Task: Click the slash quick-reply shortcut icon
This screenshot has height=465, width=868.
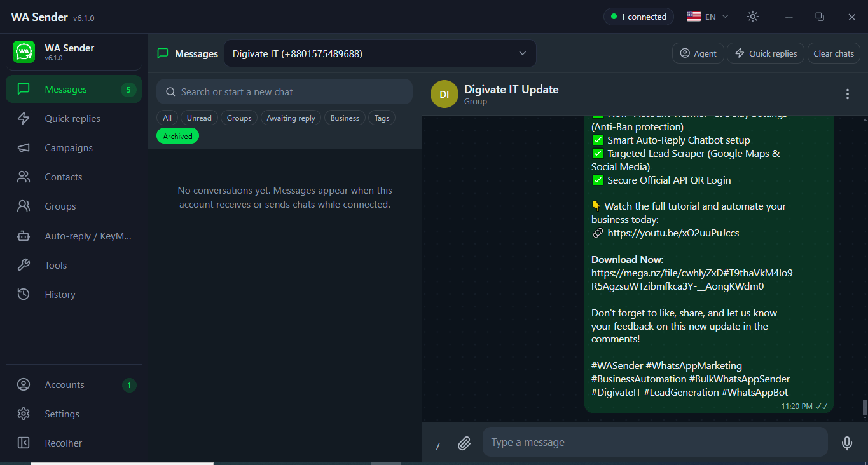Action: [437, 447]
